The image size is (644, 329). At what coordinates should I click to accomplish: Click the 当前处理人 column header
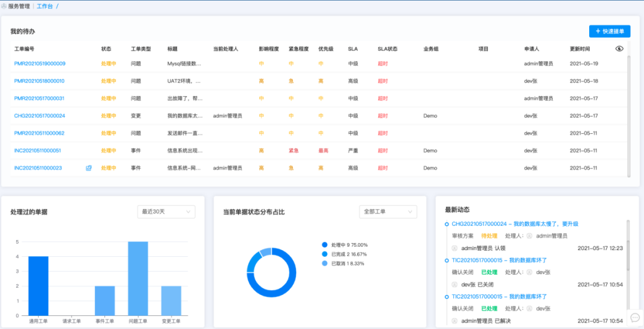click(x=226, y=49)
